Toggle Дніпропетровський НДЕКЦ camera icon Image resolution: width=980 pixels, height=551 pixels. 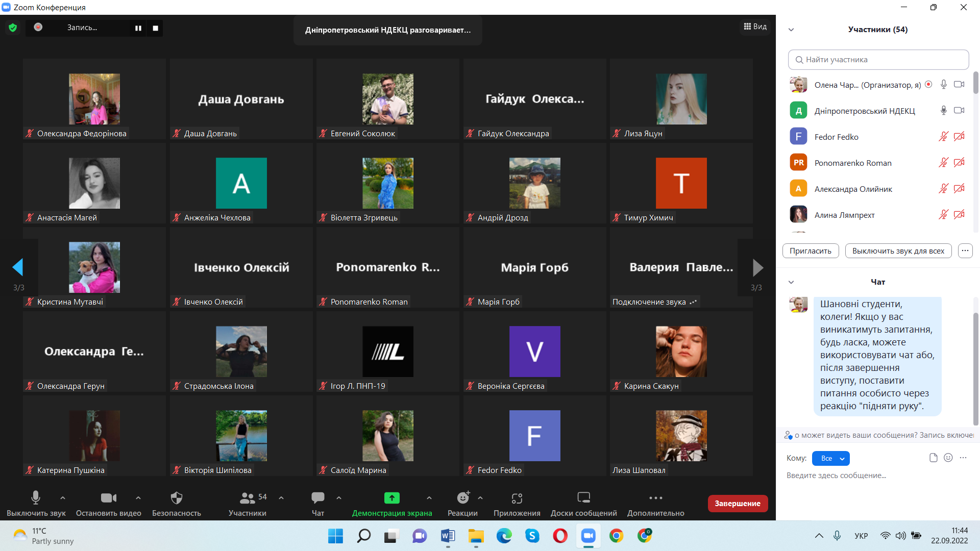(959, 111)
